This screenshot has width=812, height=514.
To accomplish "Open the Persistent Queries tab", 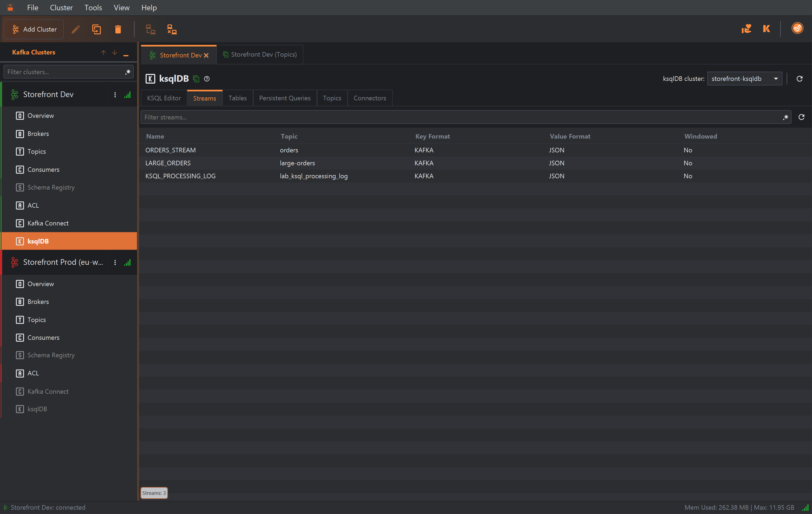I will [x=285, y=98].
